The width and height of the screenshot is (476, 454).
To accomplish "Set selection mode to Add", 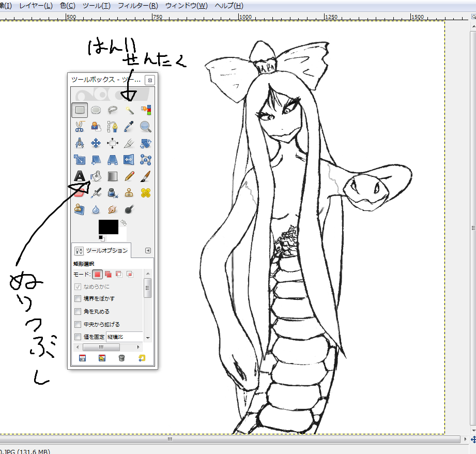I will click(x=108, y=275).
